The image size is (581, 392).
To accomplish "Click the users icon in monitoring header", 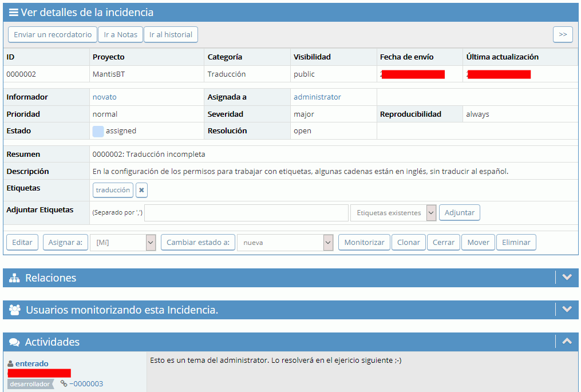I will (15, 310).
